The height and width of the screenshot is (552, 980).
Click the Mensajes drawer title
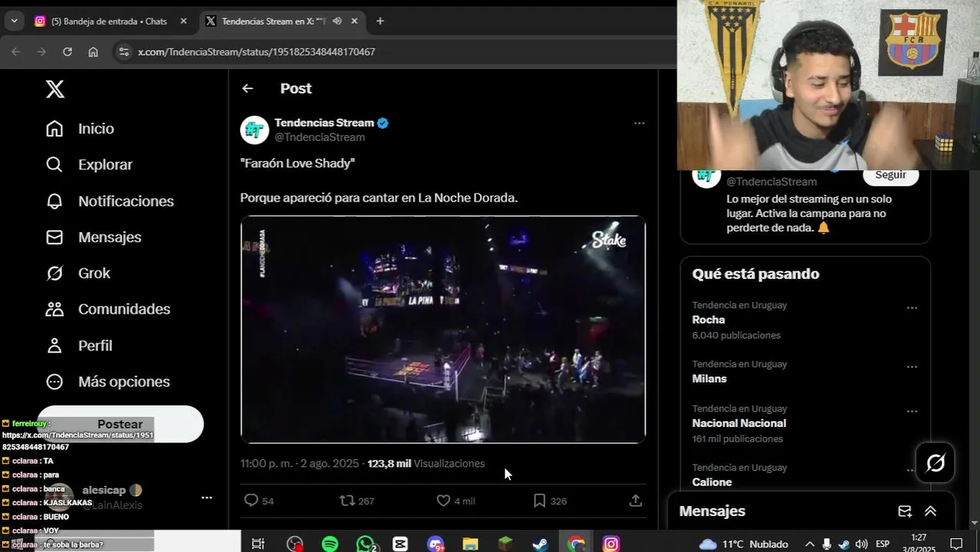(712, 511)
